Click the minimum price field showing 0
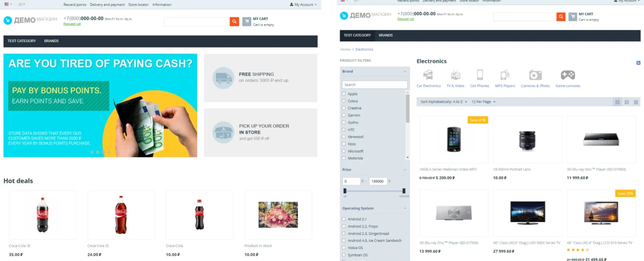 (352, 181)
